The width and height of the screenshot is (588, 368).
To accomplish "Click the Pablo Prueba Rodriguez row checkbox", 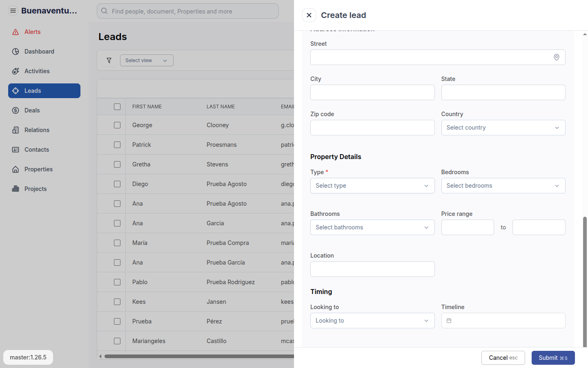I will point(117,282).
